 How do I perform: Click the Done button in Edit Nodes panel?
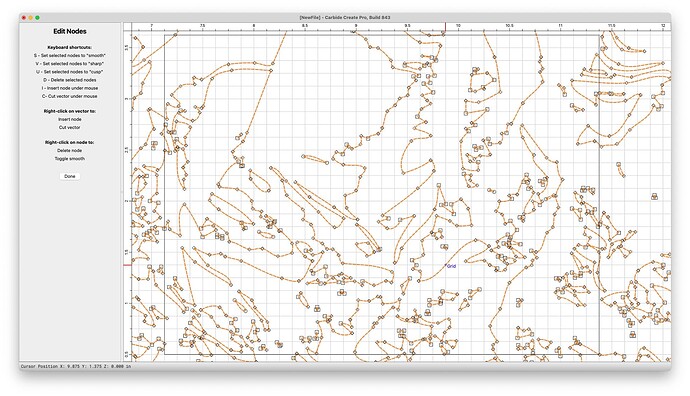70,176
